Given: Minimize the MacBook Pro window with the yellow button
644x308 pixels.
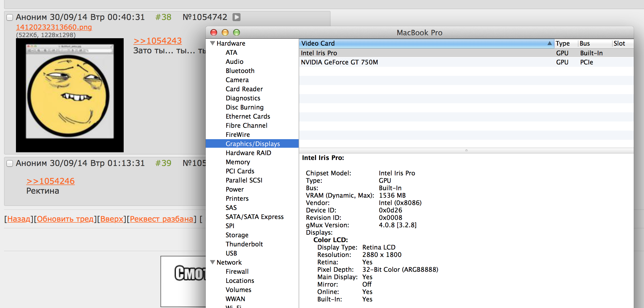Looking at the screenshot, I should pyautogui.click(x=225, y=33).
